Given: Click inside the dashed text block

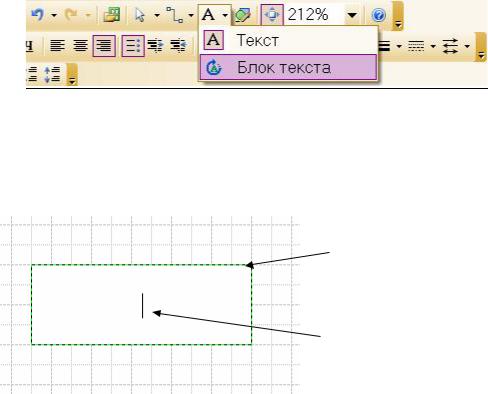Looking at the screenshot, I should pyautogui.click(x=142, y=305).
